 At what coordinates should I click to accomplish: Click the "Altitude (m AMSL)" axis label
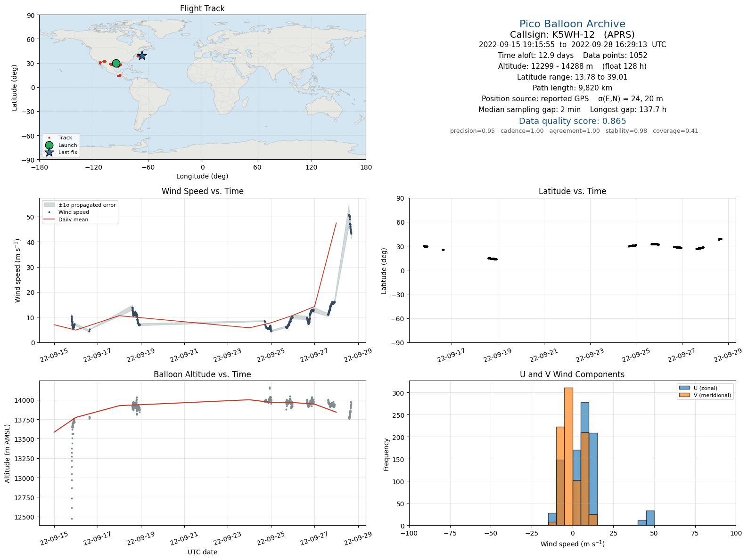[8, 453]
